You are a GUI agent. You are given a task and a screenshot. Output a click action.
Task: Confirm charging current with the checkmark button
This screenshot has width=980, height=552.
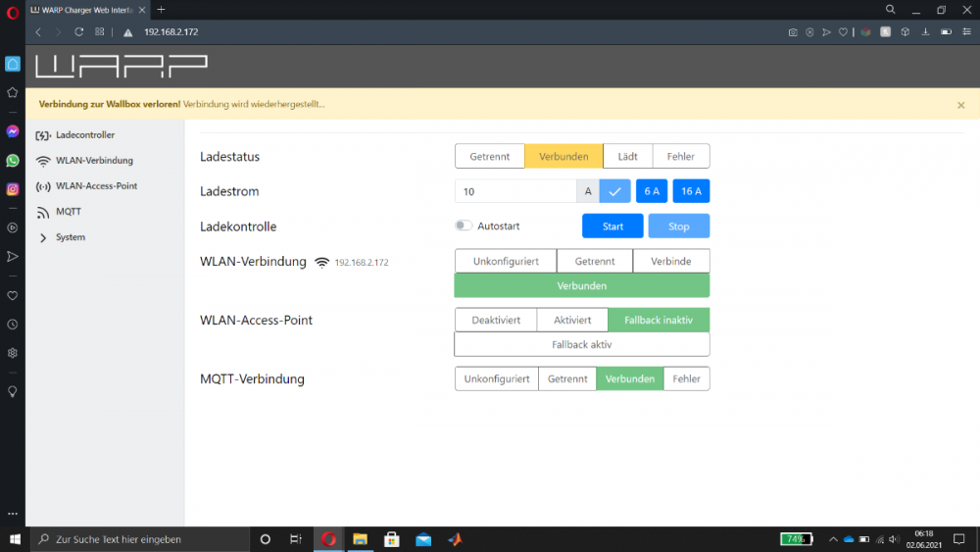pos(614,191)
